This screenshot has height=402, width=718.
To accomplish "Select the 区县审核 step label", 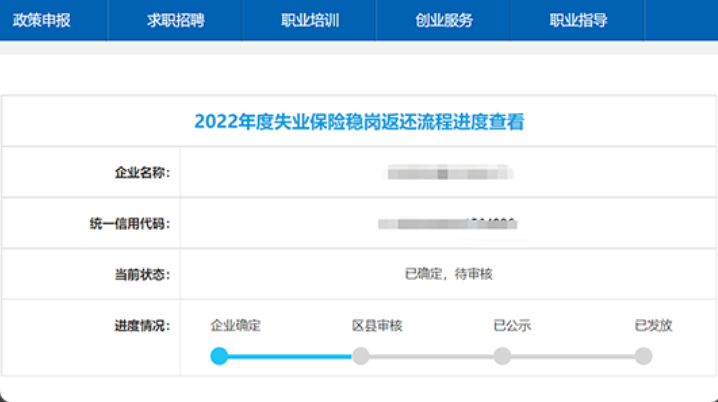I will [377, 326].
